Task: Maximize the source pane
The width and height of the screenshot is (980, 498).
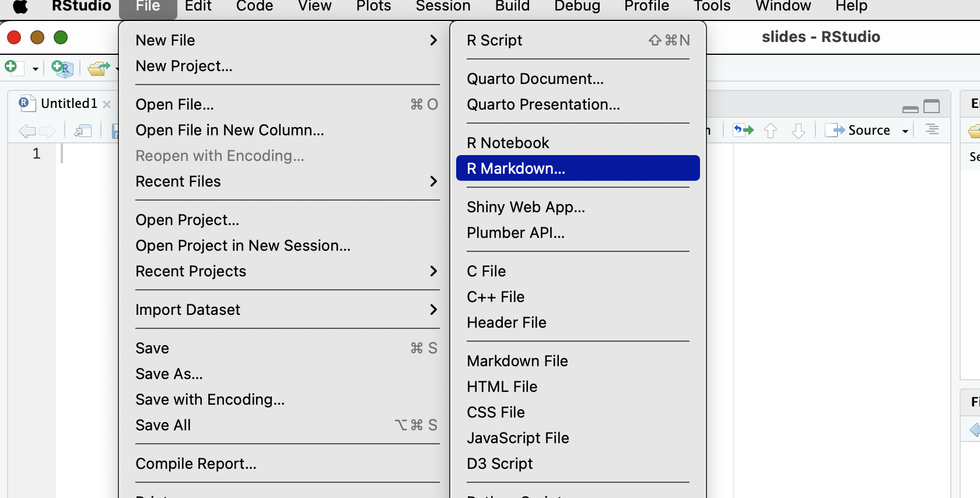Action: 932,106
